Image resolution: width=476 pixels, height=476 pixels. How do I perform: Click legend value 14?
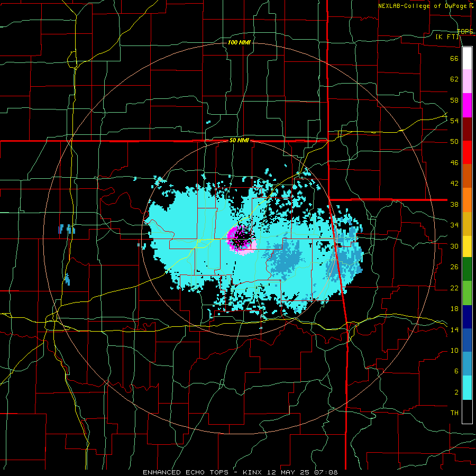(x=454, y=329)
